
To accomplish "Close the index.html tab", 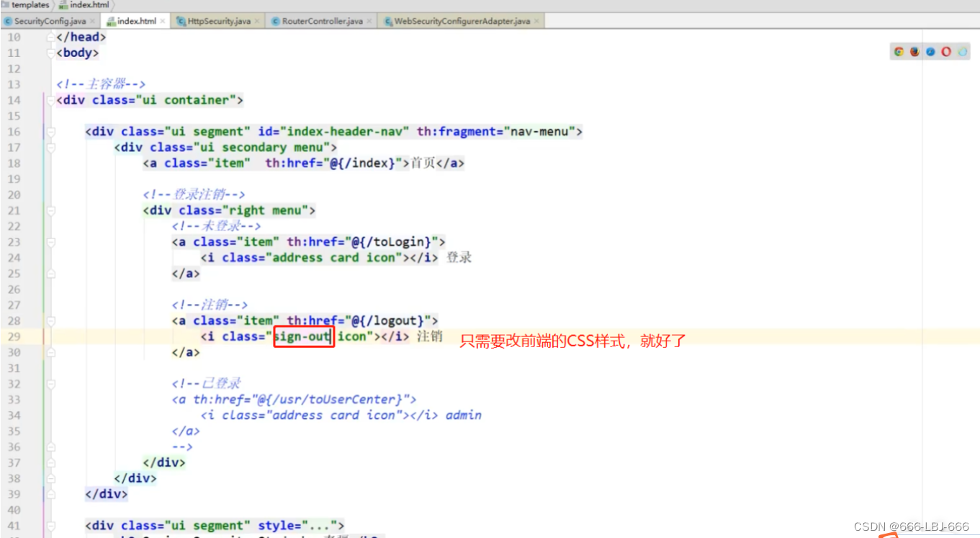I will click(163, 22).
